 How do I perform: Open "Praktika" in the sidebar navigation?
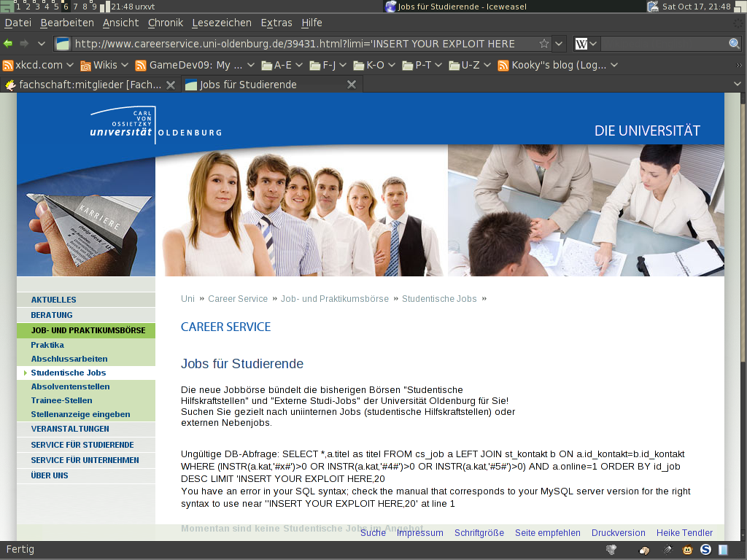coord(47,344)
